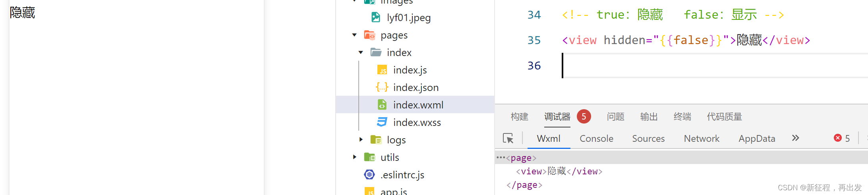Expand the utils folder arrow
The image size is (868, 195).
pyautogui.click(x=354, y=157)
